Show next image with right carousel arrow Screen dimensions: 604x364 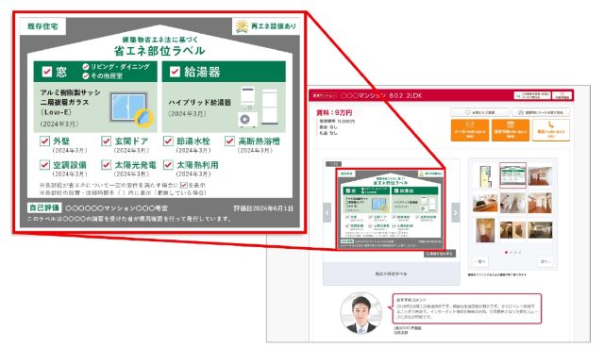456,212
